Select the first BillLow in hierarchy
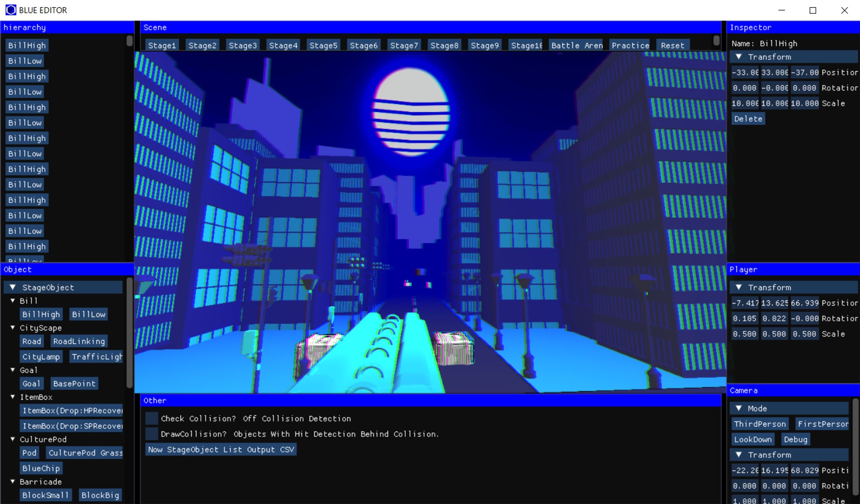 click(25, 61)
